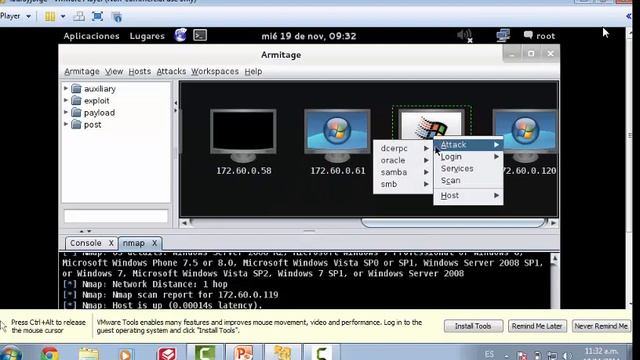This screenshot has width=640, height=360.
Task: Open Chrome from Windows taskbar
Action: coord(49,353)
